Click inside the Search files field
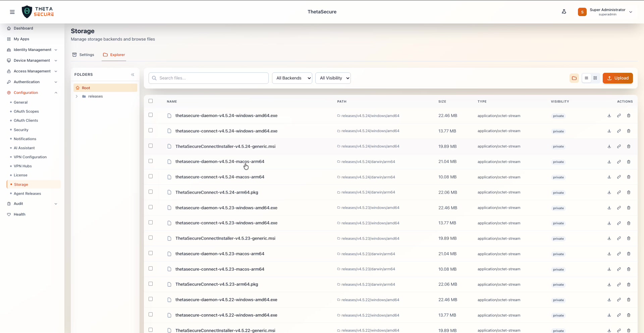 (x=208, y=78)
